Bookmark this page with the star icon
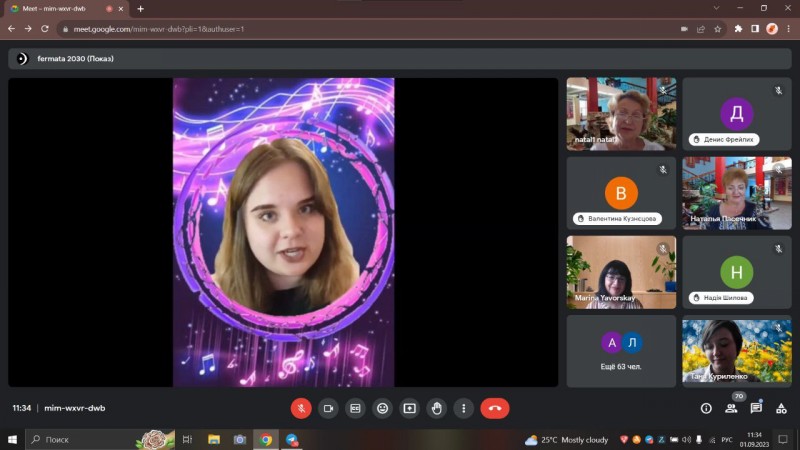This screenshot has height=450, width=800. (718, 29)
